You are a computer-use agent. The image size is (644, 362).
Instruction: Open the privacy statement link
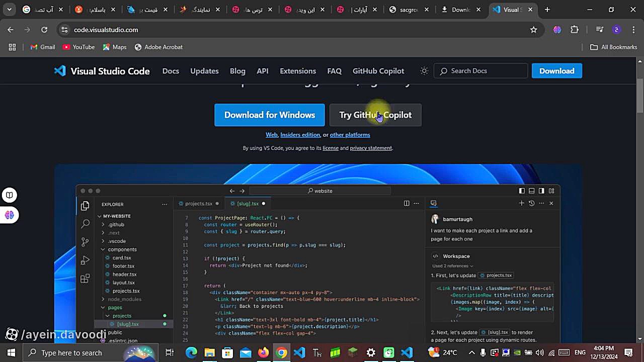[x=371, y=148]
